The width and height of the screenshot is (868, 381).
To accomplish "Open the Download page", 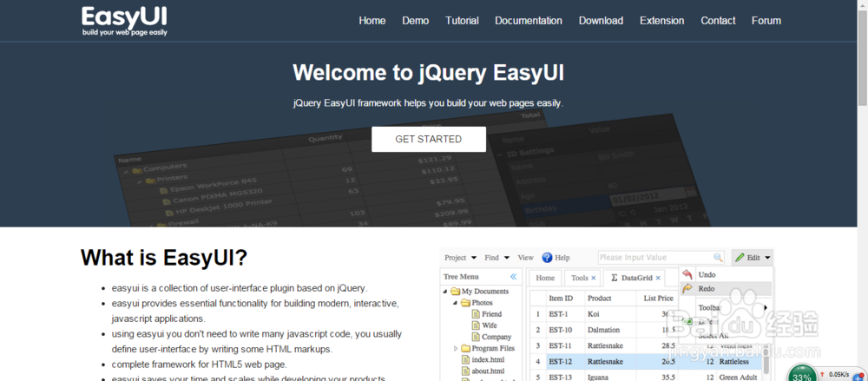I will coord(601,21).
